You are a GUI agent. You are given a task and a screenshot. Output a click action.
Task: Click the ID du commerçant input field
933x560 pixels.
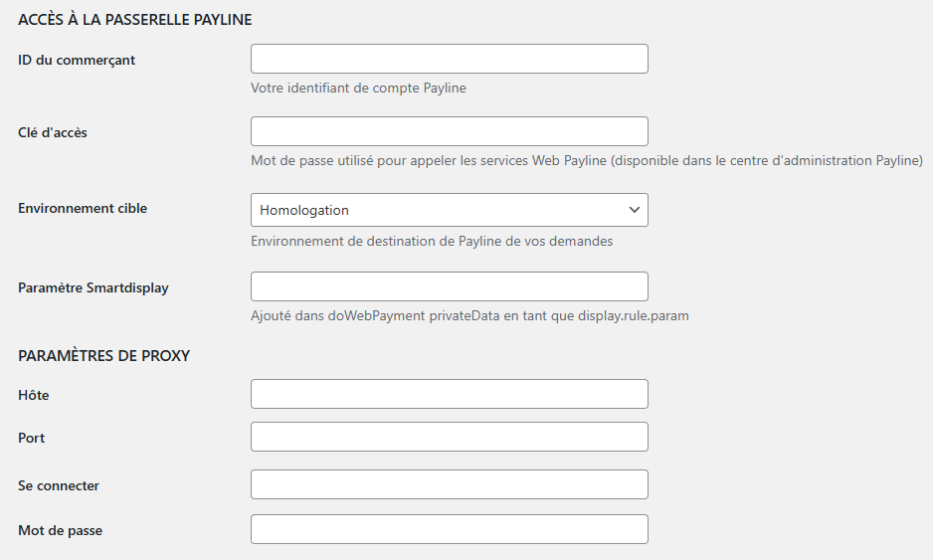450,59
